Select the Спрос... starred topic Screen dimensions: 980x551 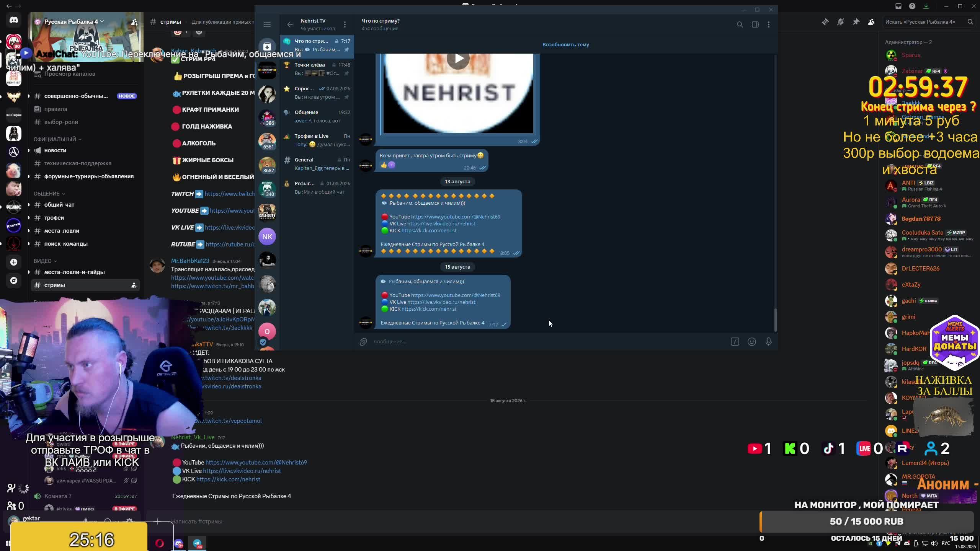(x=317, y=93)
